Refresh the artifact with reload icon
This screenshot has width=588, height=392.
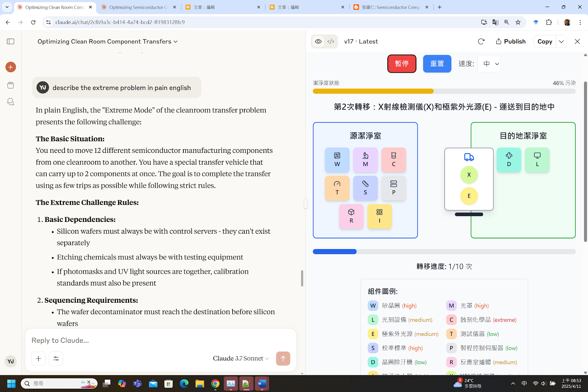click(481, 42)
